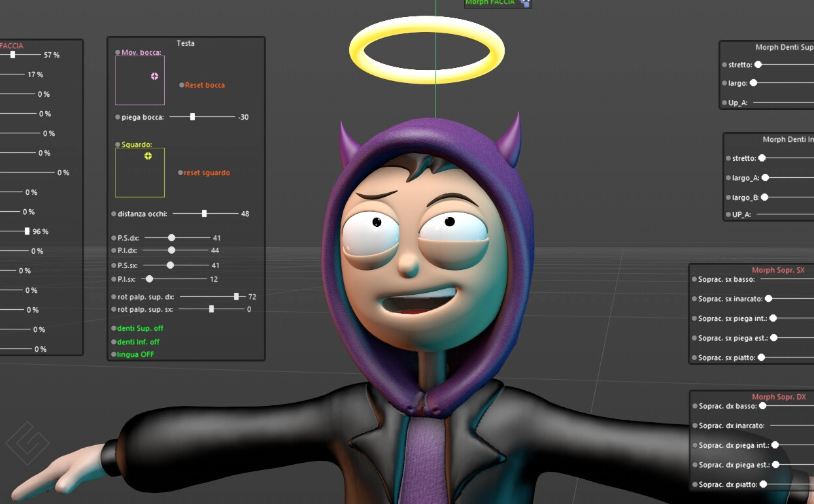Click the Morph Denti Inf stretto slider knob
This screenshot has width=814, height=504.
coord(762,158)
